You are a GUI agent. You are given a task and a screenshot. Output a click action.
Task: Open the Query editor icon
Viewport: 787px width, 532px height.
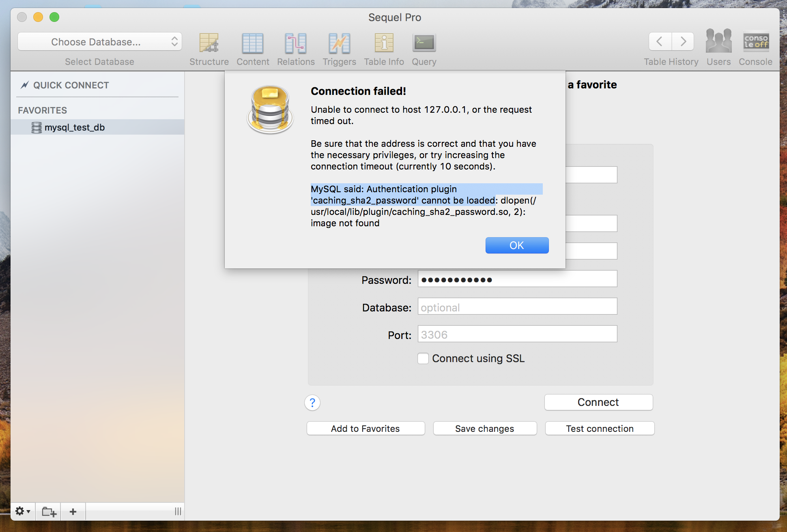click(x=424, y=43)
